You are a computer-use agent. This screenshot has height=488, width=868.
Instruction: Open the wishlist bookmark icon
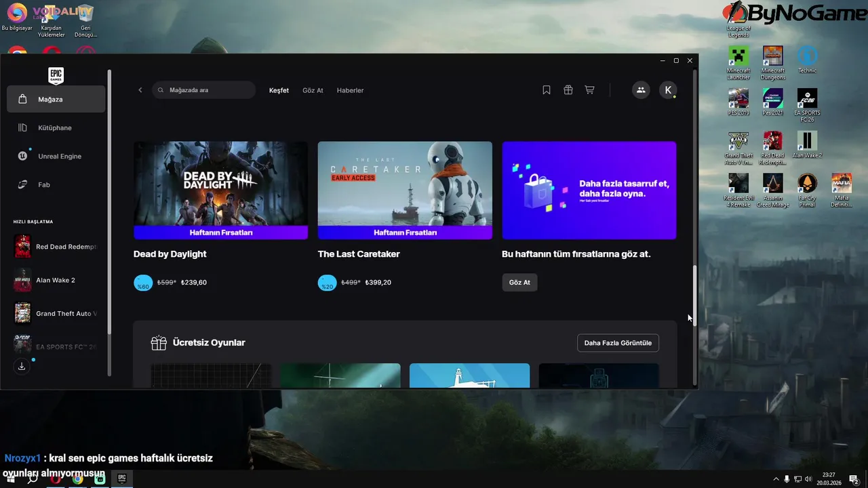[x=547, y=90]
